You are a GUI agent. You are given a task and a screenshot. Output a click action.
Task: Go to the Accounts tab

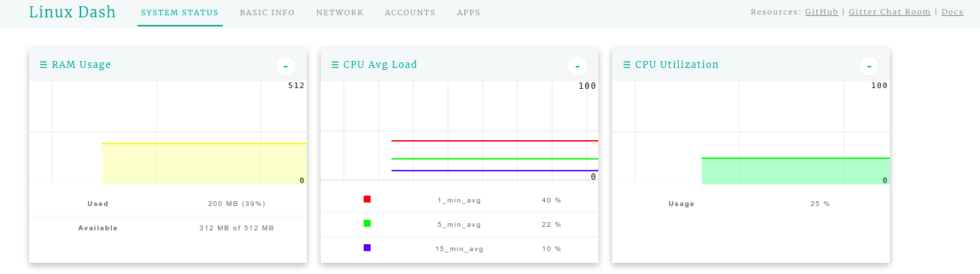point(410,12)
